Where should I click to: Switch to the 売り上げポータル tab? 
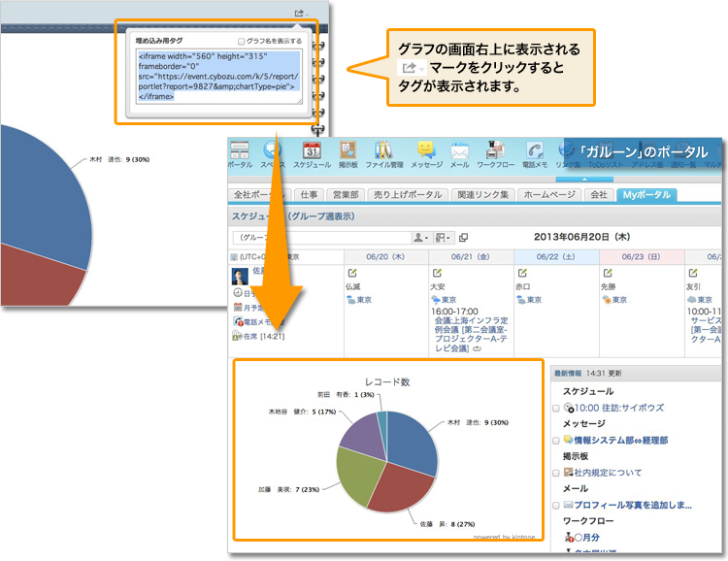tap(407, 195)
